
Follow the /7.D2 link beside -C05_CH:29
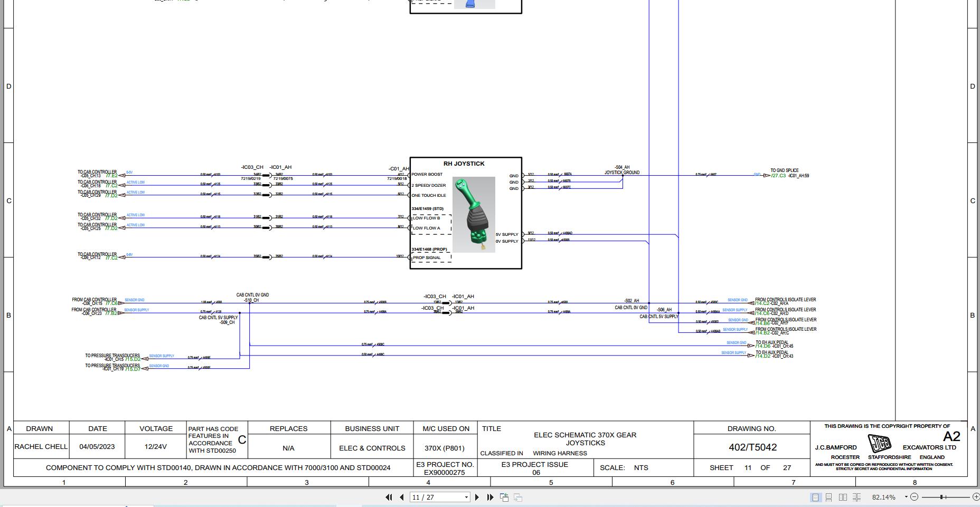tap(111, 195)
